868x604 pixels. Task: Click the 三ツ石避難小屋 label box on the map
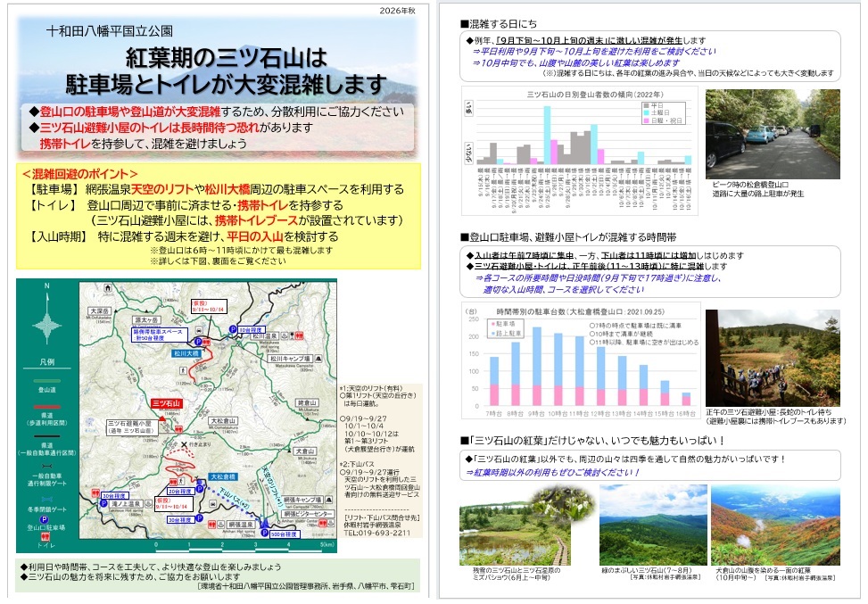click(132, 426)
